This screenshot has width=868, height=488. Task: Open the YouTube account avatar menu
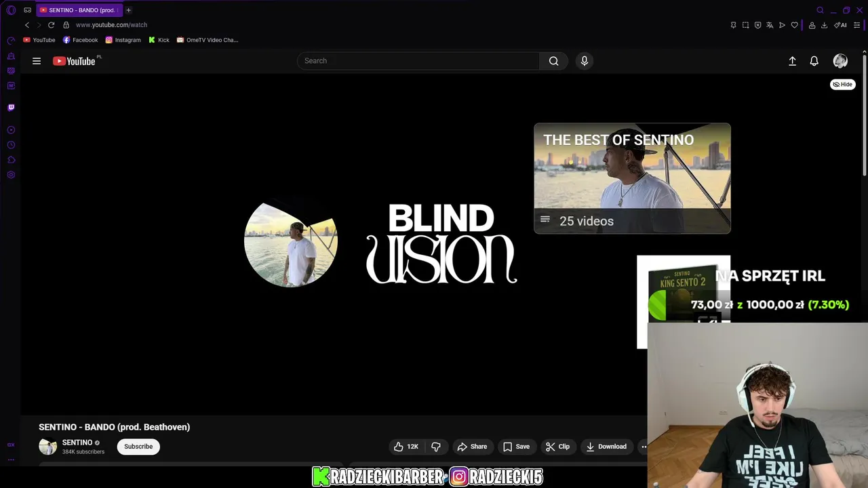click(x=840, y=61)
